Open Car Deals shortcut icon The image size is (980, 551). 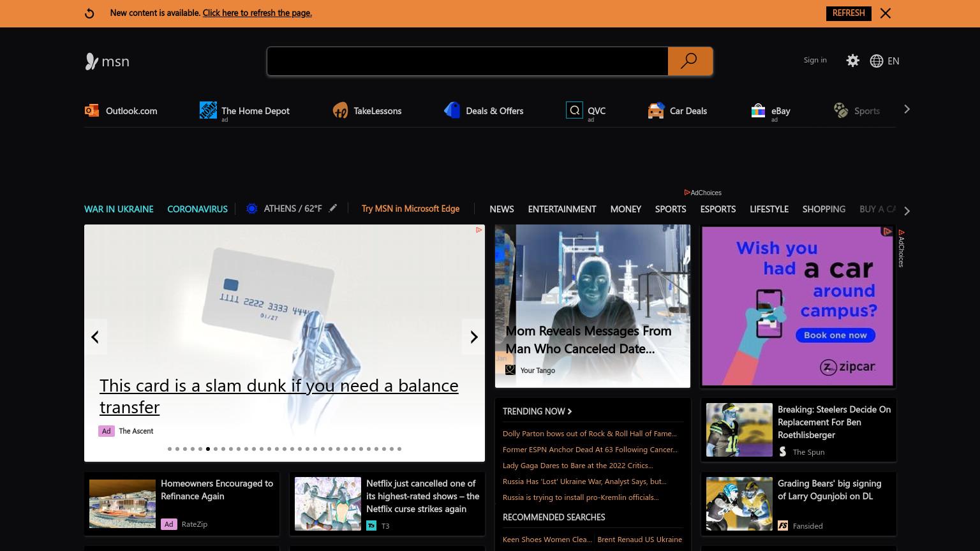pos(656,111)
